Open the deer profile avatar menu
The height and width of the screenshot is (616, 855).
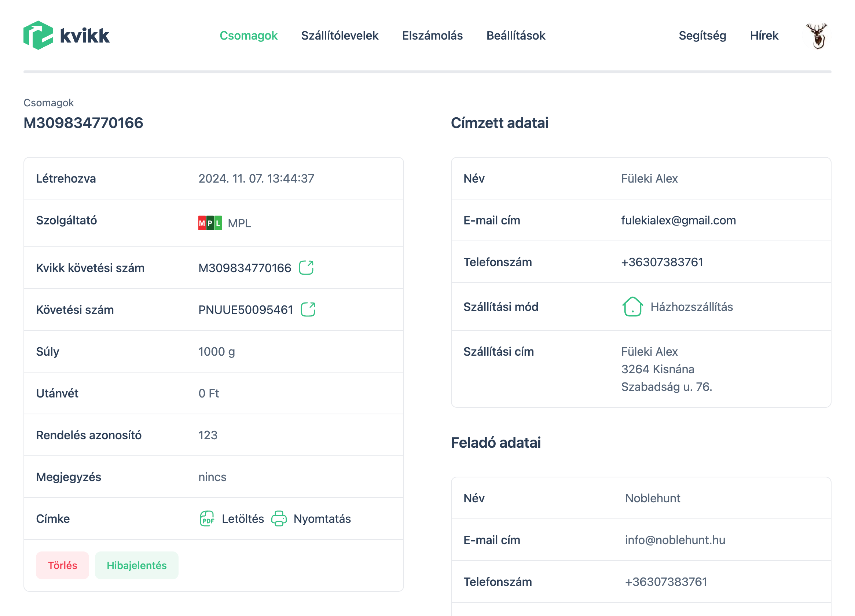click(x=817, y=36)
